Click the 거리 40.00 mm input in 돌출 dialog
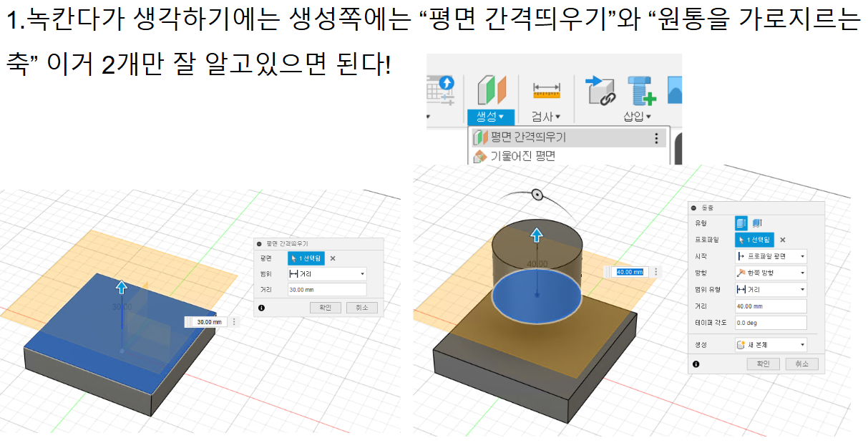 (771, 306)
